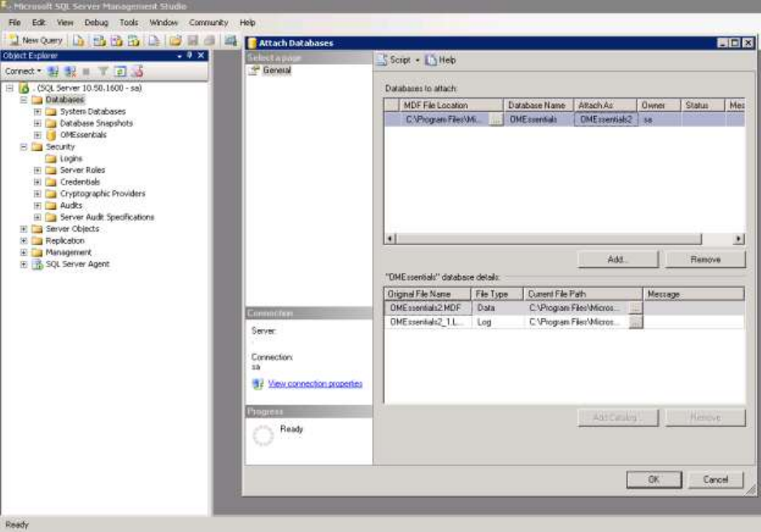Open the Window menu

(x=163, y=23)
